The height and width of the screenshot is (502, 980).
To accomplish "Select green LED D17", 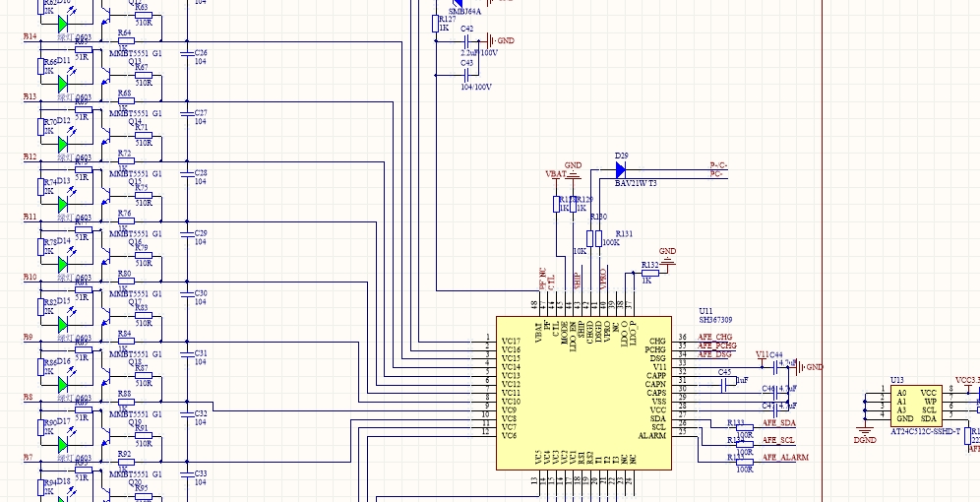I will pyautogui.click(x=63, y=445).
